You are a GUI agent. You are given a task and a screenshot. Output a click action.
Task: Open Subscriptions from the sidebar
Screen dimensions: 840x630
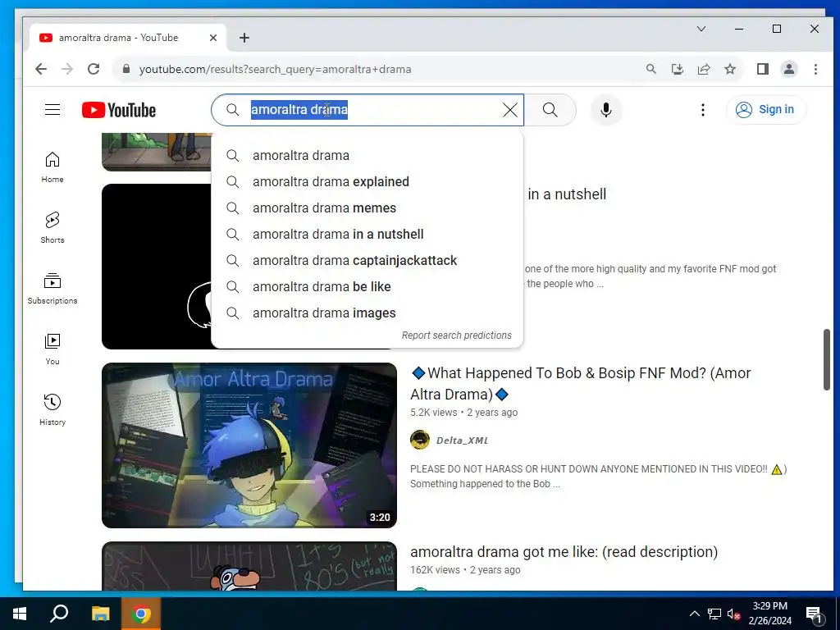(x=52, y=288)
